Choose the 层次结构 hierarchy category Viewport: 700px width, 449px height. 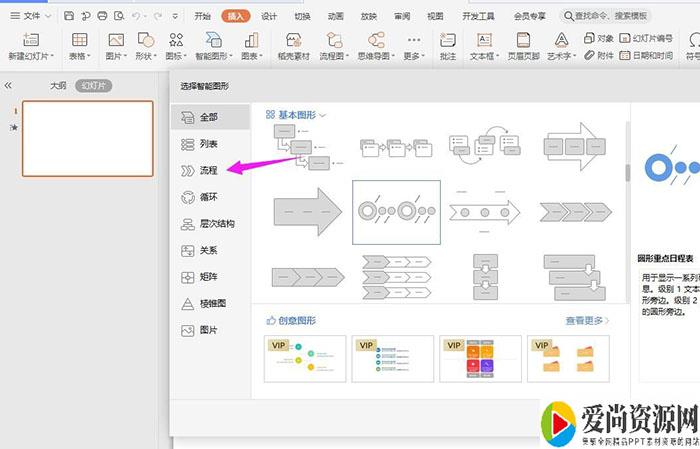[x=215, y=224]
